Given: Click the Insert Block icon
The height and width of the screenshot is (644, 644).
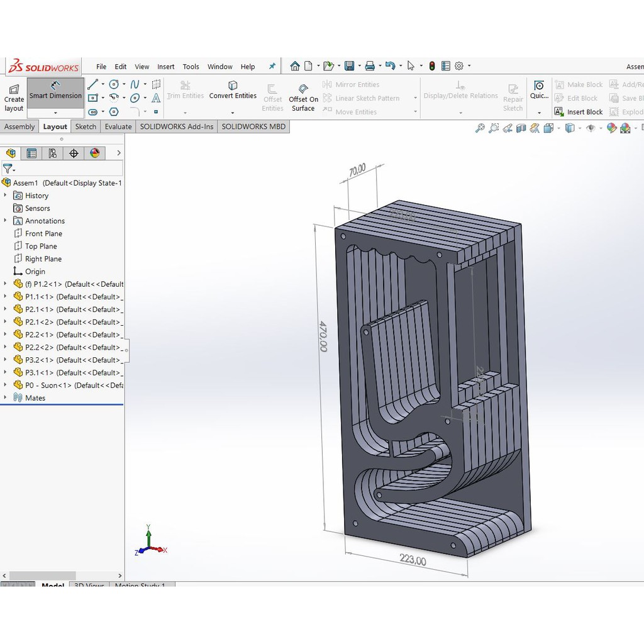Looking at the screenshot, I should coord(559,112).
